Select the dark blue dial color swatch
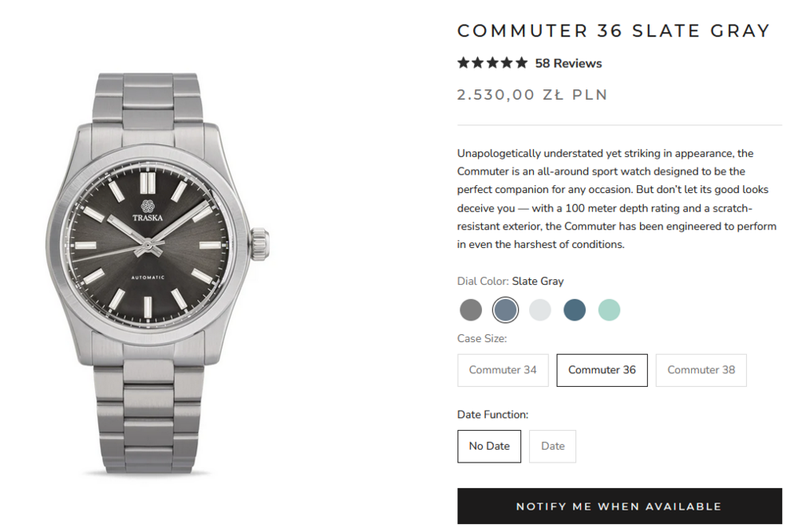The width and height of the screenshot is (798, 532). [x=575, y=309]
